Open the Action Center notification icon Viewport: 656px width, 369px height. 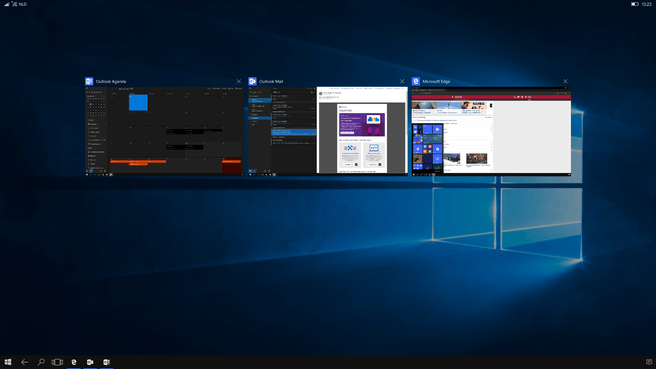point(648,362)
